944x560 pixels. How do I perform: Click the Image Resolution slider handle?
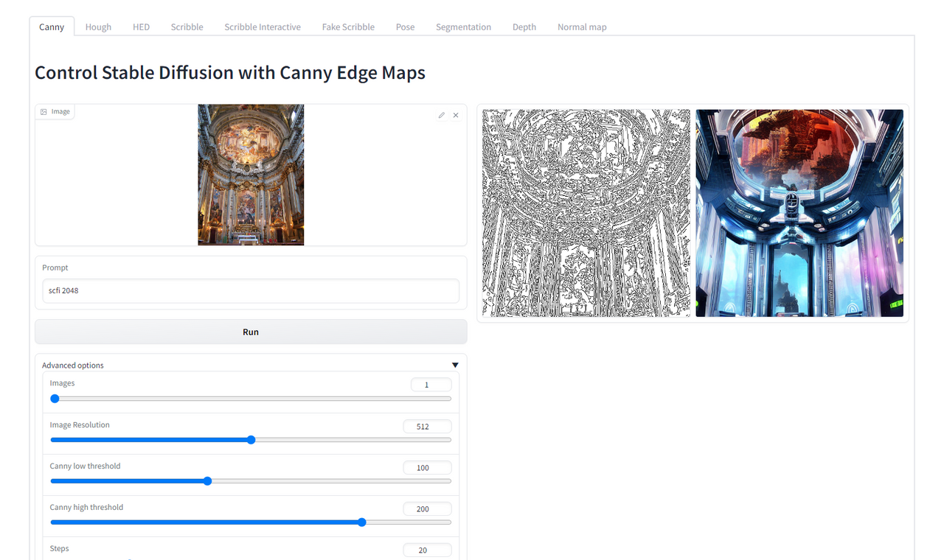[x=251, y=440]
